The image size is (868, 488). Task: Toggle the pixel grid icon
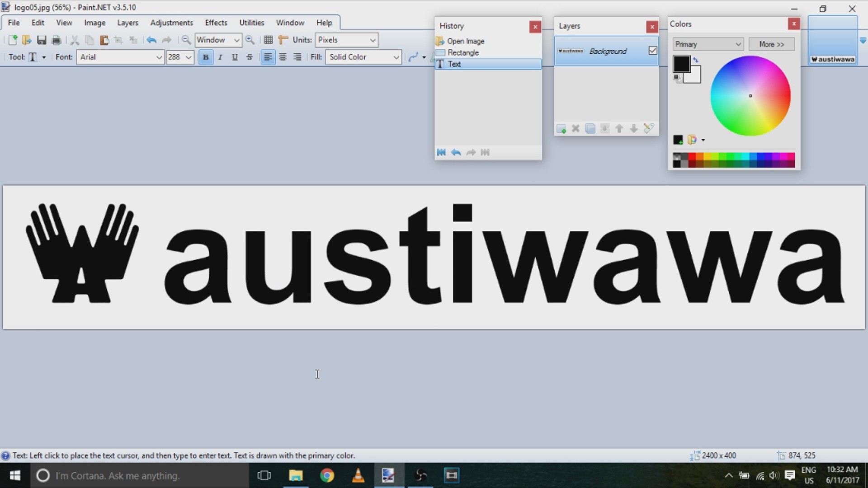tap(268, 40)
